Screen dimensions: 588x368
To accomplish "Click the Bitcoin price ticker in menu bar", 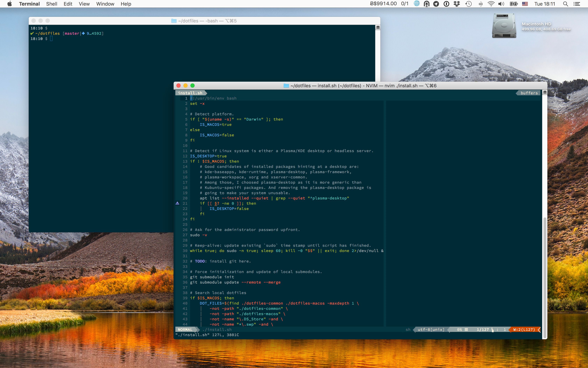I will (383, 4).
